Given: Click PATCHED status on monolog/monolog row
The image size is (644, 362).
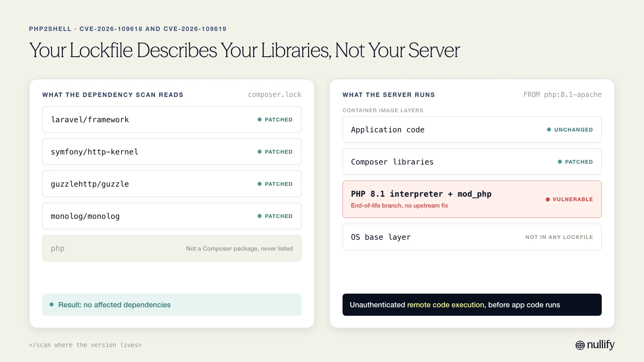Looking at the screenshot, I should 279,216.
